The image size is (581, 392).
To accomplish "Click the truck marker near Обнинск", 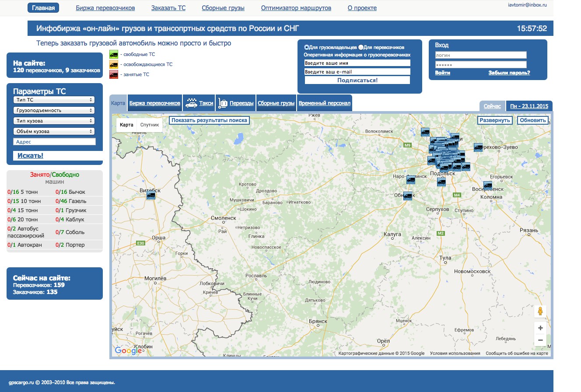I will pos(408,196).
